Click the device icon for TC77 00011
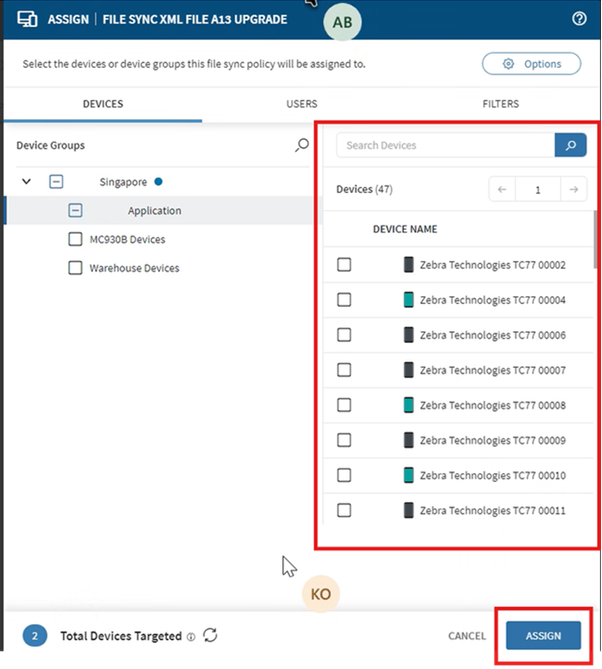The height and width of the screenshot is (669, 602). (408, 510)
